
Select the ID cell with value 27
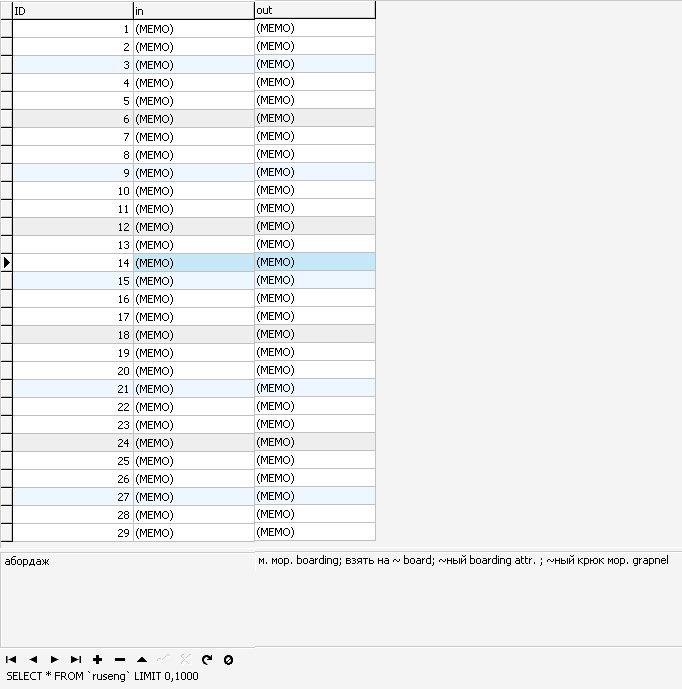coord(73,497)
